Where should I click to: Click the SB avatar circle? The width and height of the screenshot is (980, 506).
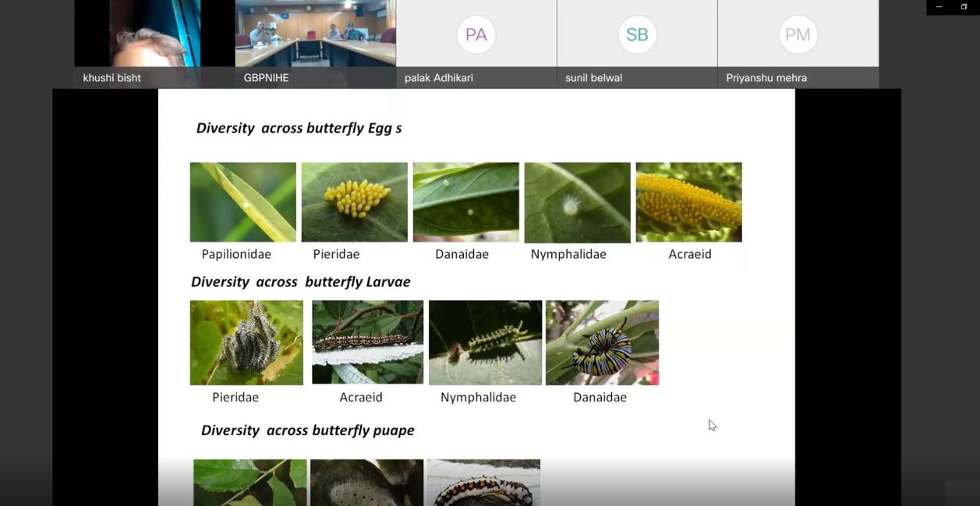point(637,34)
